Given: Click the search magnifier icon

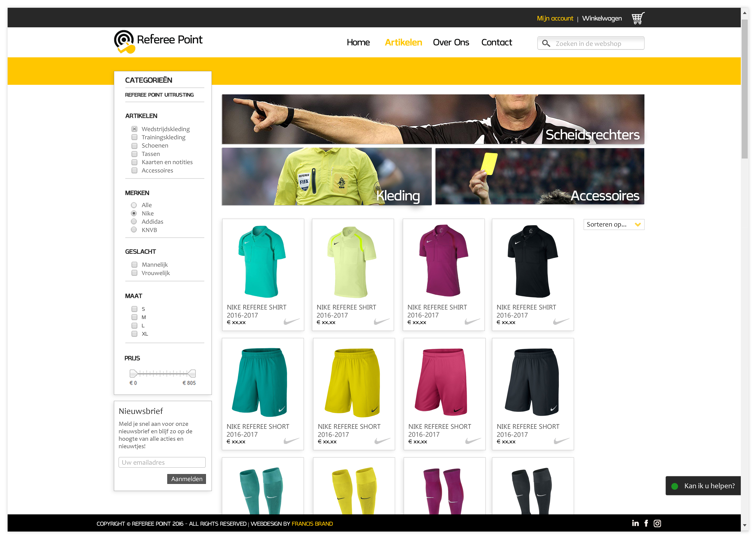Looking at the screenshot, I should pos(546,43).
